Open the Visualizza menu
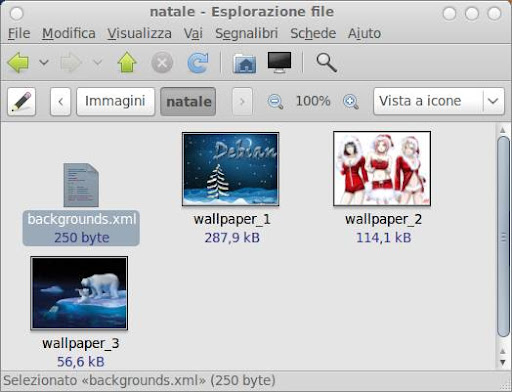The image size is (512, 392). pyautogui.click(x=139, y=33)
